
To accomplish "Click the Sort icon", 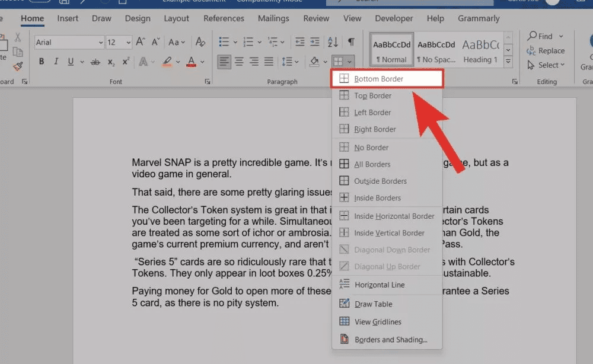I will [x=333, y=42].
